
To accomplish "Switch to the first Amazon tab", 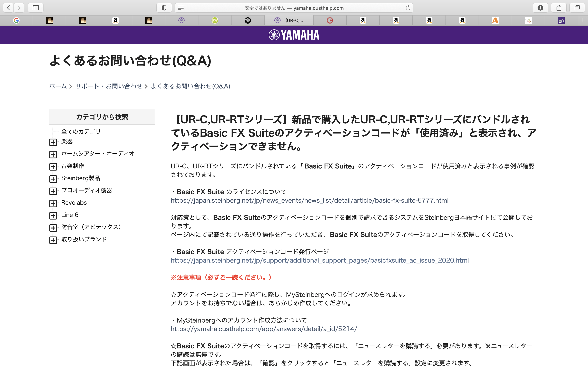I will coord(115,20).
